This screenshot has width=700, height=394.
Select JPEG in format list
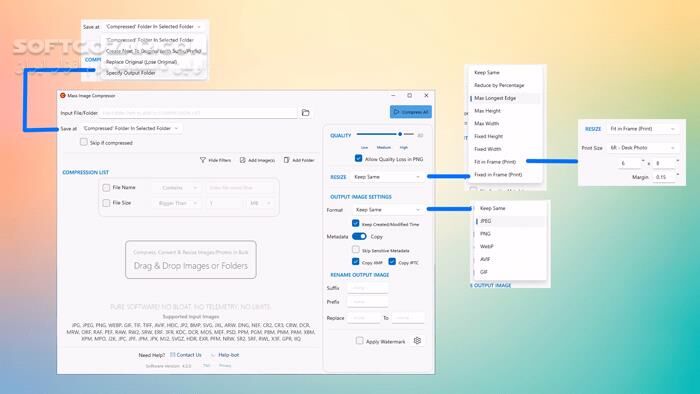(510, 221)
